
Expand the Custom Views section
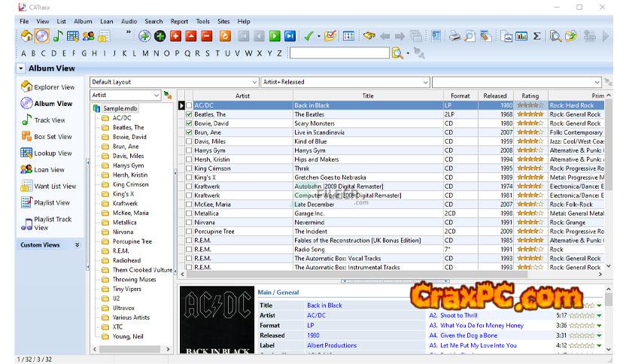(77, 245)
